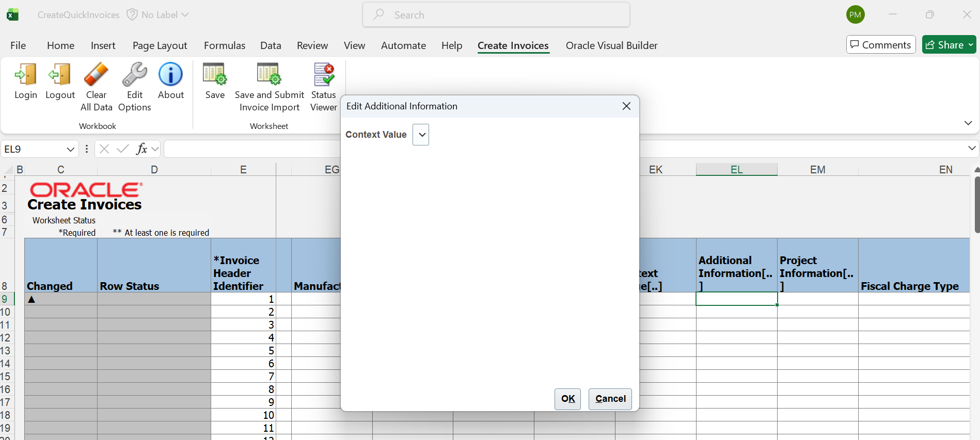Select invoice identifier cell containing 1
This screenshot has width=980, height=440.
point(243,299)
